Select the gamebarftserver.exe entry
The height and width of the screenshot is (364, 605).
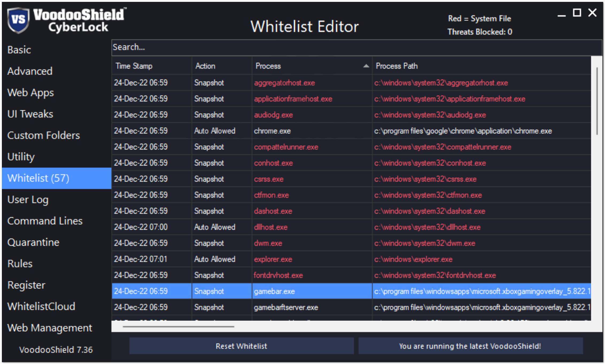coord(351,307)
